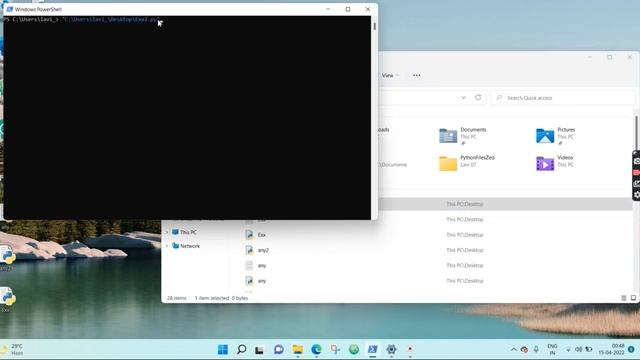Select the any2 Python file on desktop
Screen dimensions: 640x360
click(x=7, y=258)
